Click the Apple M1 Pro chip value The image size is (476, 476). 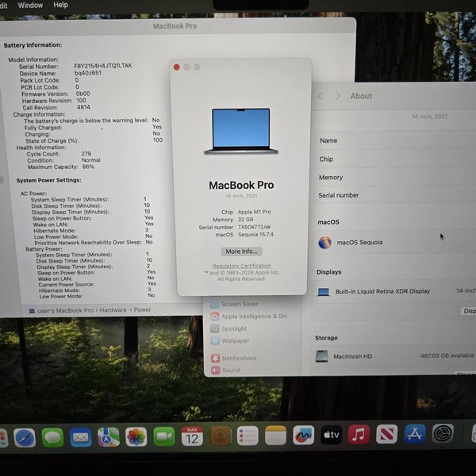point(255,212)
